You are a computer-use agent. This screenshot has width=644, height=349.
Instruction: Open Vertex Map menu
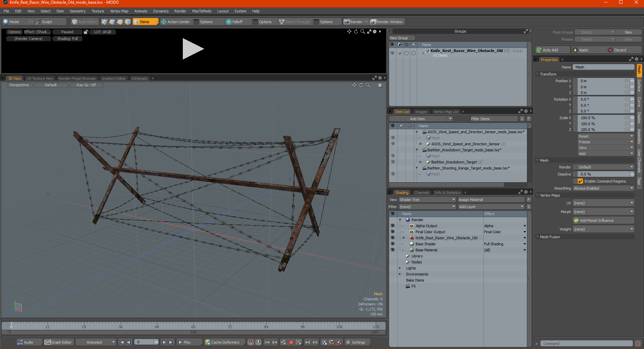pos(119,11)
